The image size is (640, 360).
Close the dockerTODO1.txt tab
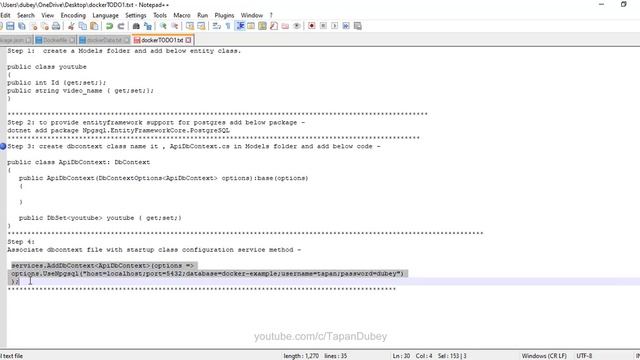pos(188,40)
